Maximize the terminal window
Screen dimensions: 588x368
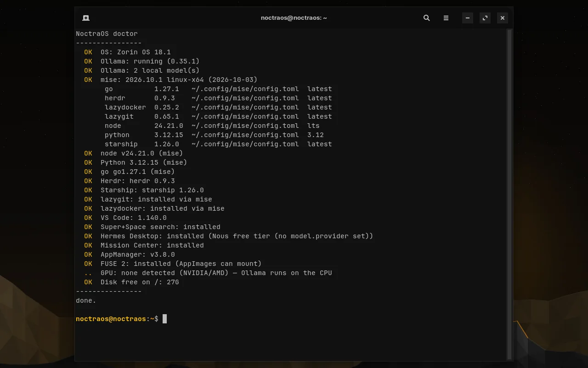pos(485,18)
